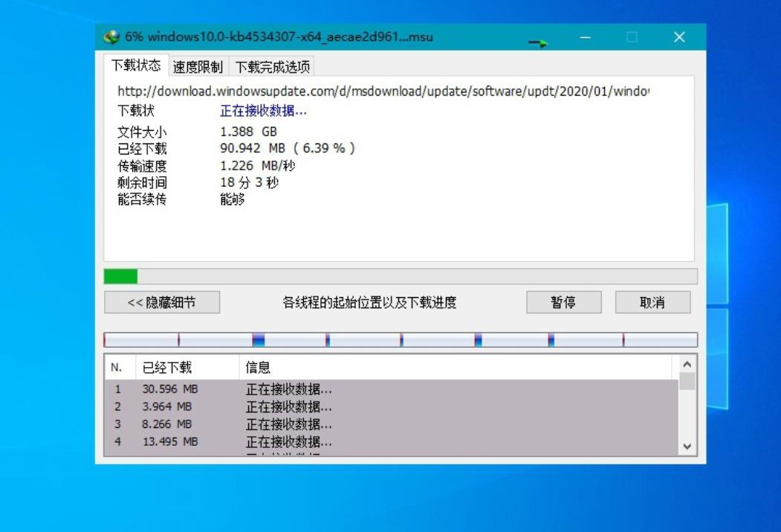Click the 信息 column header
The height and width of the screenshot is (532, 781).
pyautogui.click(x=456, y=368)
